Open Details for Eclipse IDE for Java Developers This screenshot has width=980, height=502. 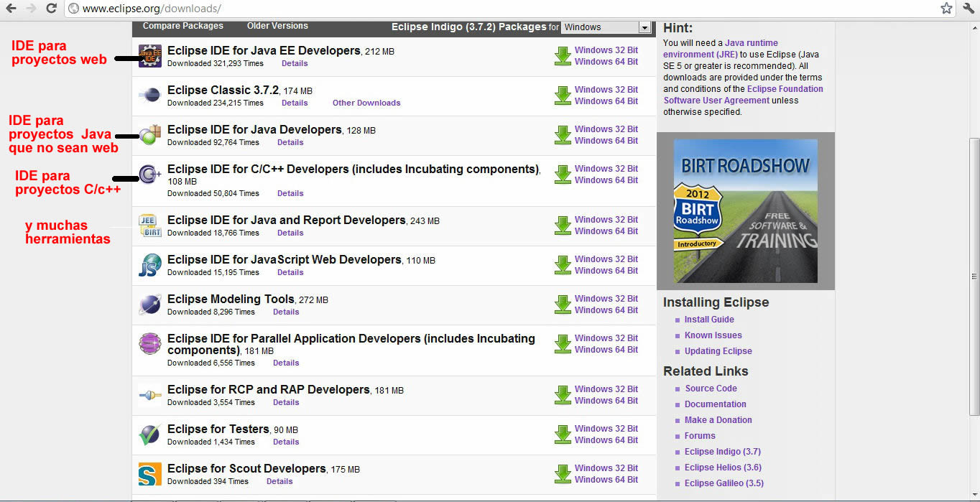click(x=290, y=142)
